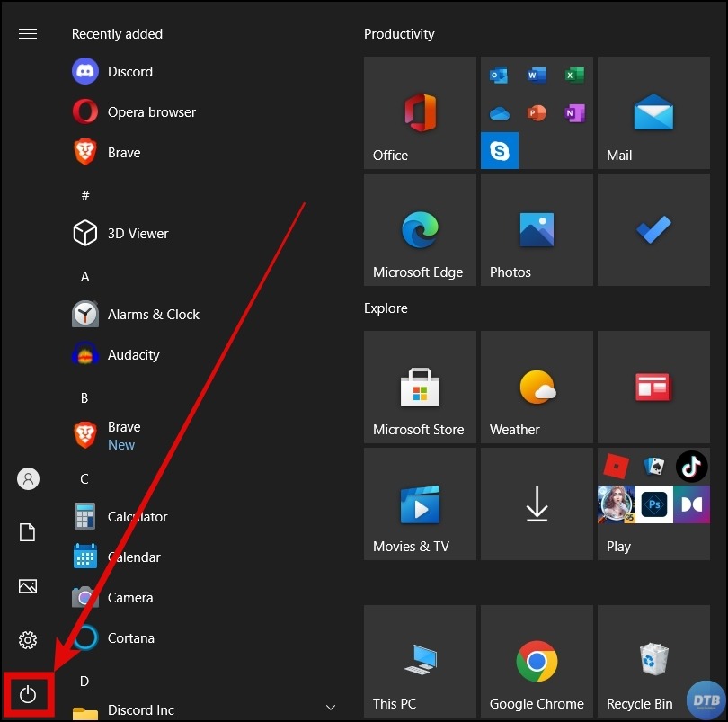The height and width of the screenshot is (722, 728).
Task: Open the Play games folder tile
Action: 653,504
